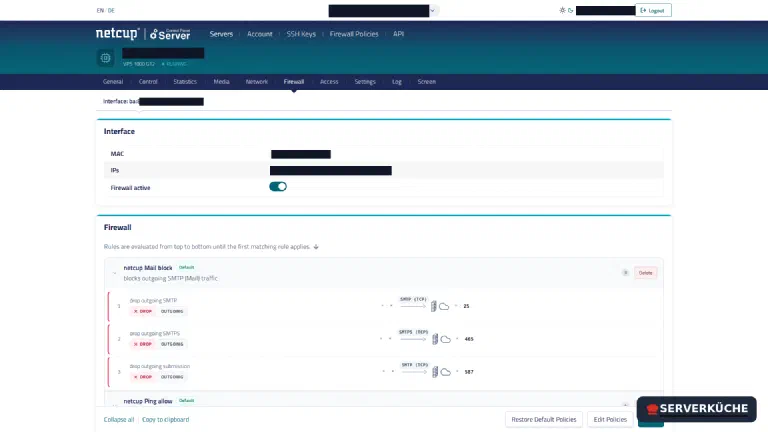
Task: Switch to the Access tab
Action: coord(329,82)
